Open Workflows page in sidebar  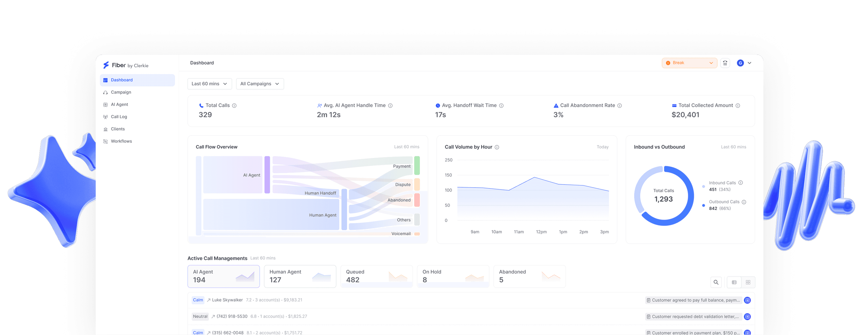(x=121, y=141)
